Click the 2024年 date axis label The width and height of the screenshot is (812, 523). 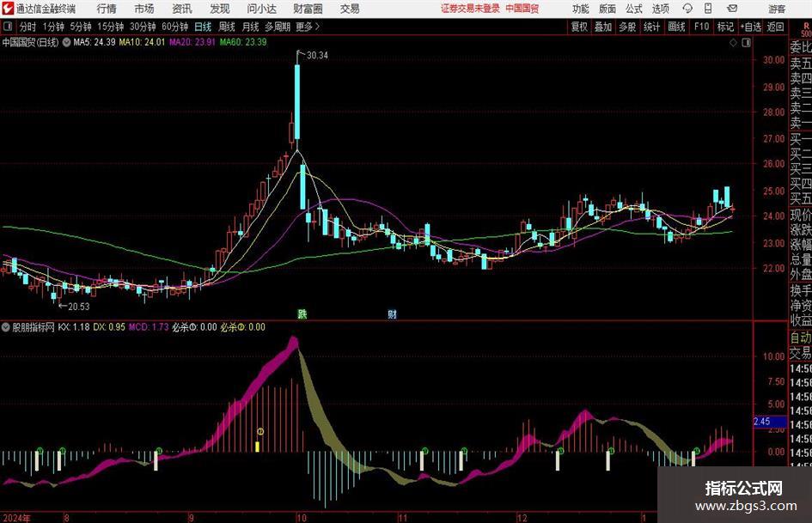tap(15, 518)
